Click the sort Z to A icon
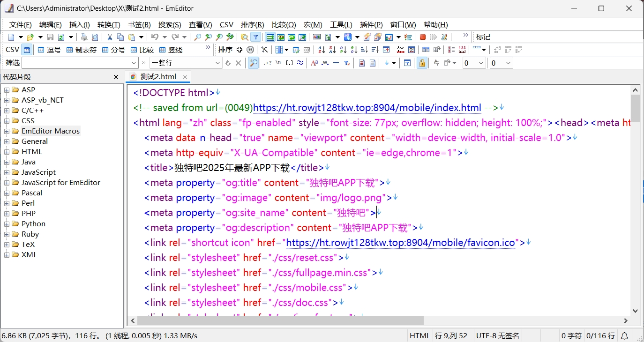Screen dimensions: 644x342 pyautogui.click(x=332, y=50)
